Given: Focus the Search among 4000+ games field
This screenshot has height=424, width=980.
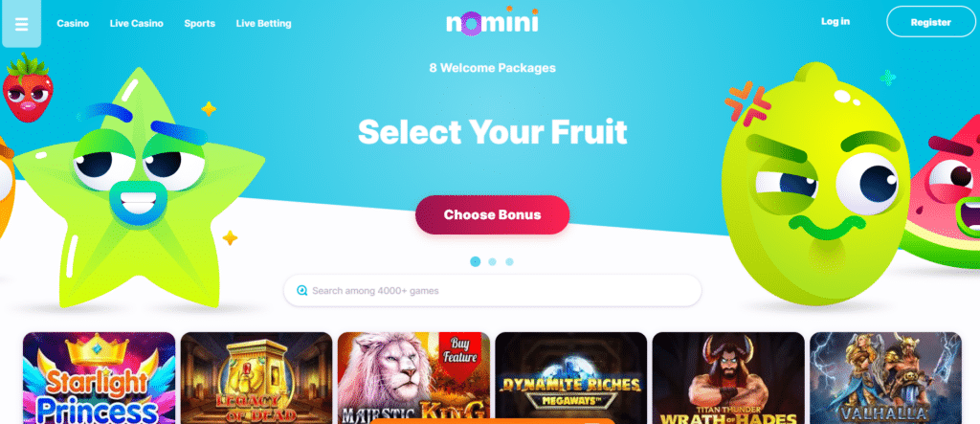Looking at the screenshot, I should pyautogui.click(x=493, y=290).
